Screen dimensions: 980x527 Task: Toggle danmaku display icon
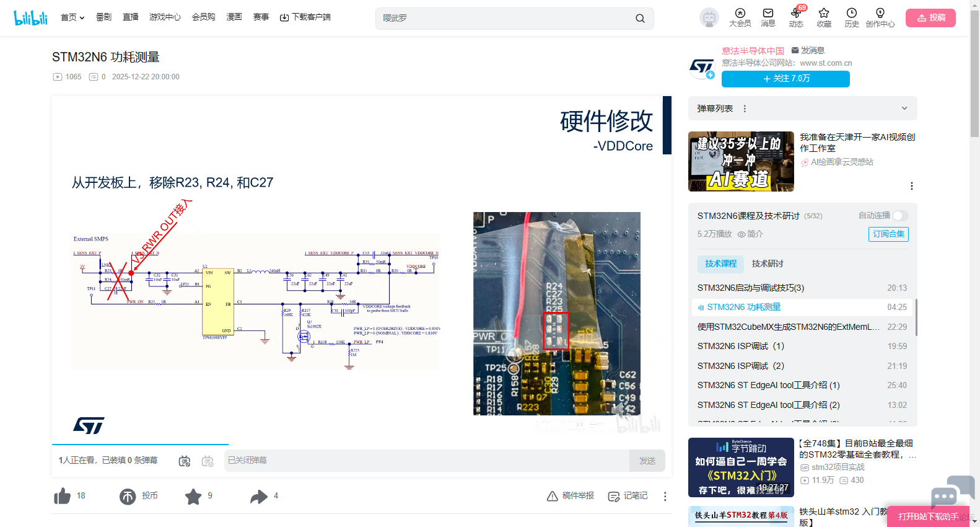pyautogui.click(x=185, y=461)
